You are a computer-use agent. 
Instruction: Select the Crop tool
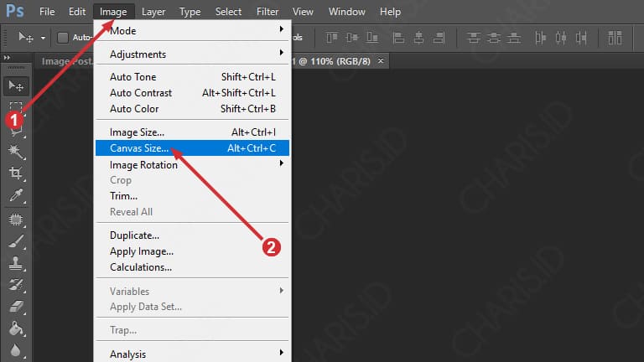[x=16, y=173]
